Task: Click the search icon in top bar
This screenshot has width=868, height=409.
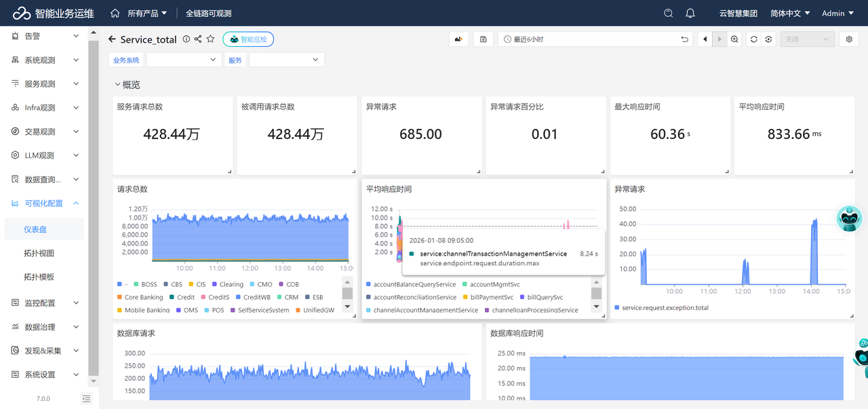Action: coord(669,14)
